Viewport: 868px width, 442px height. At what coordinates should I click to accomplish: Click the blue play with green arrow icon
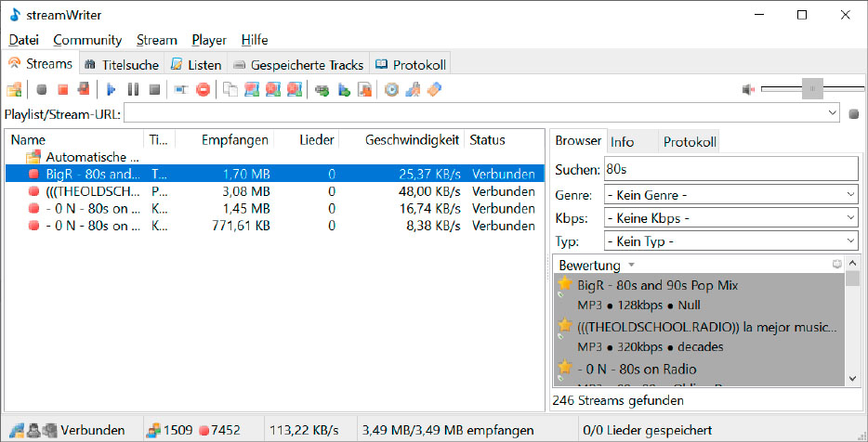click(x=344, y=90)
